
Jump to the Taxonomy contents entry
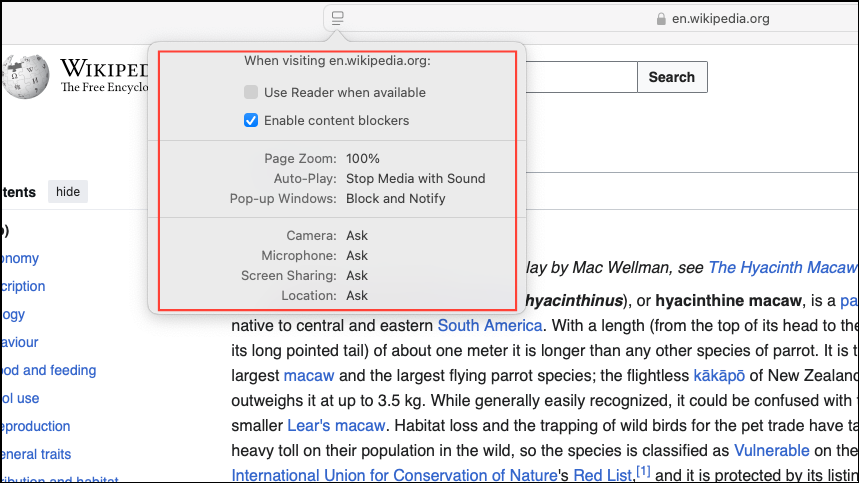pos(20,258)
